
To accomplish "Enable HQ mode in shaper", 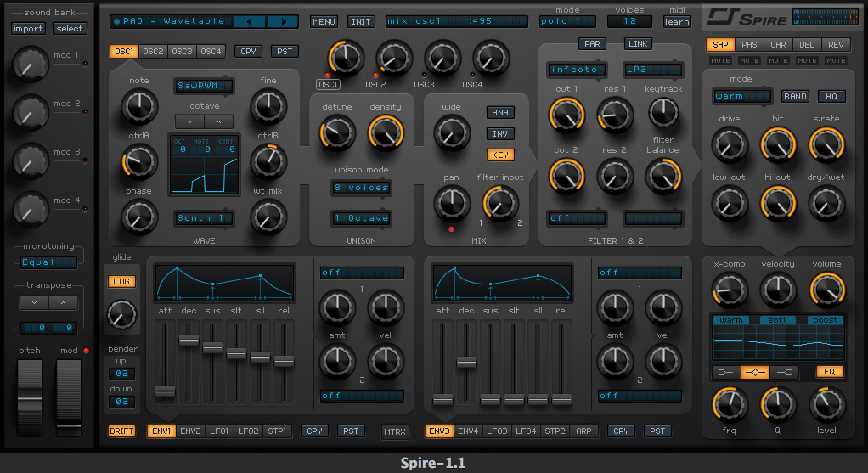I will (x=831, y=96).
